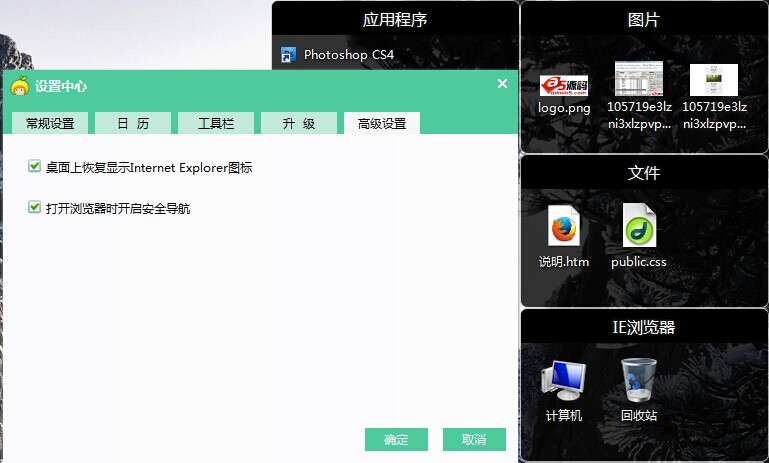The height and width of the screenshot is (463, 769).
Task: Open the 说明.htm Firefox file icon
Action: coord(564,225)
